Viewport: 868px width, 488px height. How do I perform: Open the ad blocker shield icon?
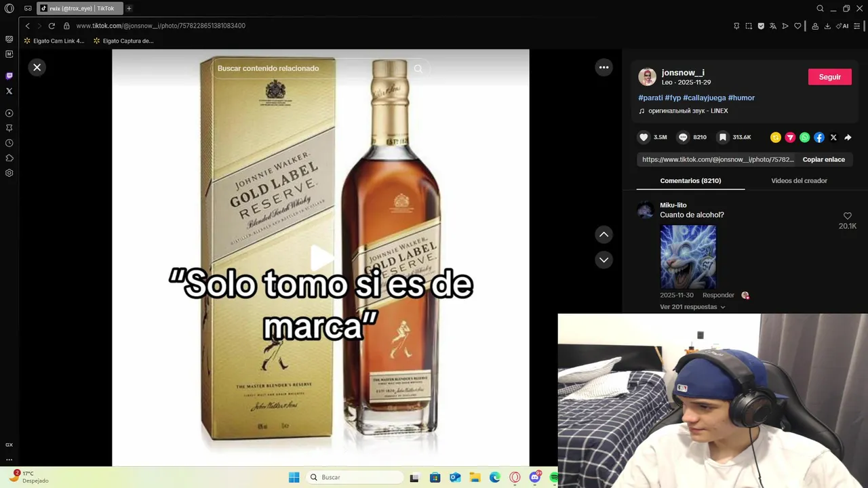761,26
